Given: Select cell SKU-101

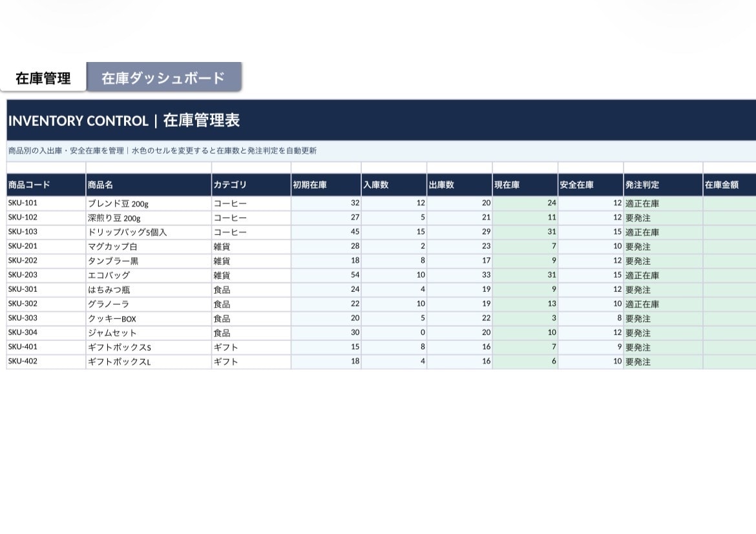Looking at the screenshot, I should pyautogui.click(x=47, y=203).
